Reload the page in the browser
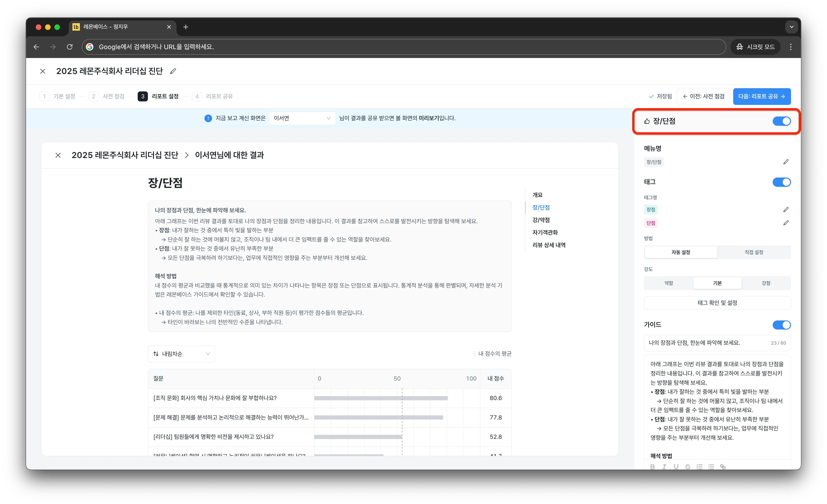Viewport: 827px width, 504px height. tap(69, 47)
